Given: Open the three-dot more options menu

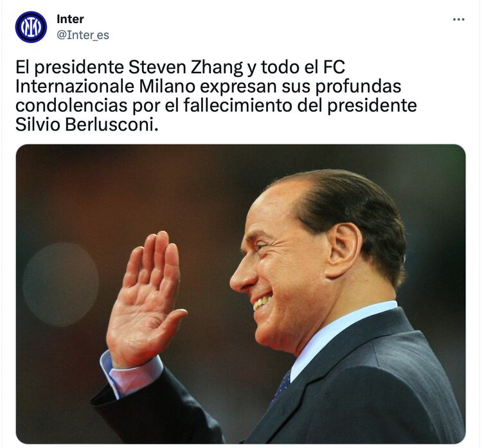Looking at the screenshot, I should tap(458, 19).
